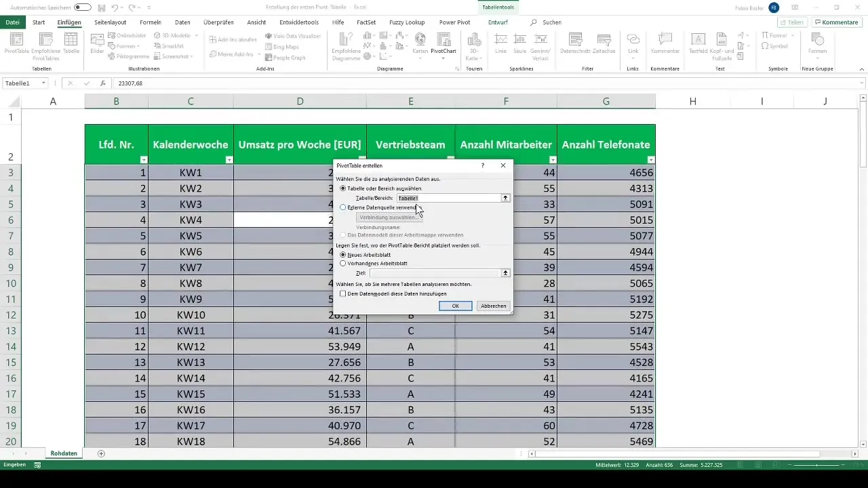
Task: Open the Datei tab
Action: 12,22
